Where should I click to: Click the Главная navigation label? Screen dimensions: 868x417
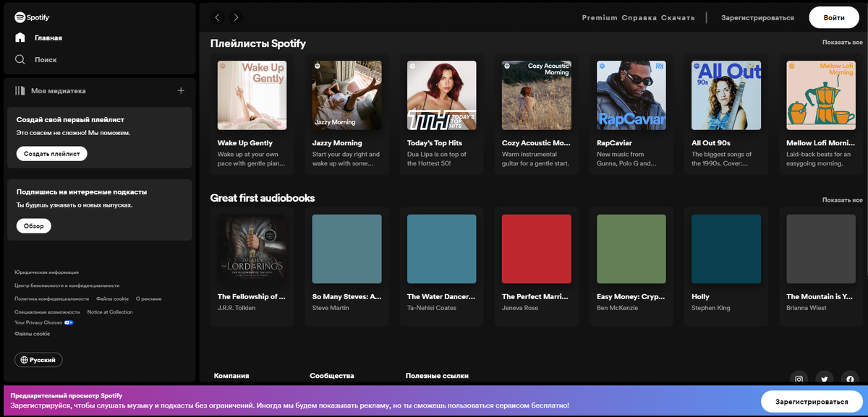click(48, 38)
